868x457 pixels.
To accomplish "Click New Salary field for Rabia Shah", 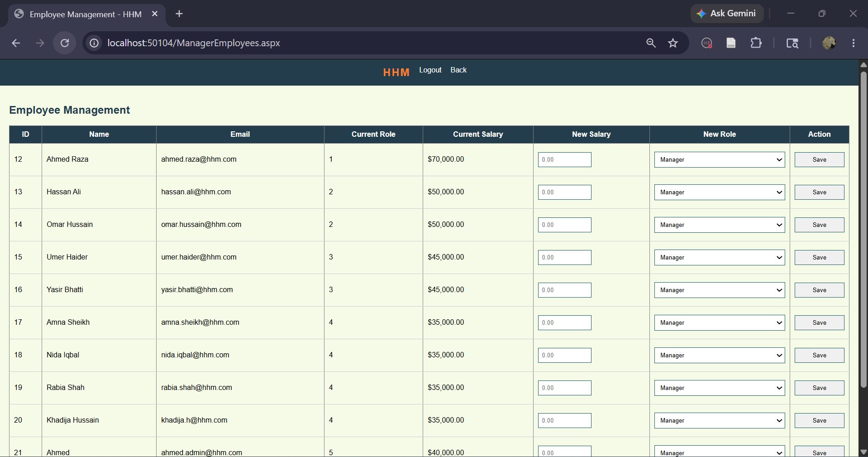I will click(x=564, y=388).
